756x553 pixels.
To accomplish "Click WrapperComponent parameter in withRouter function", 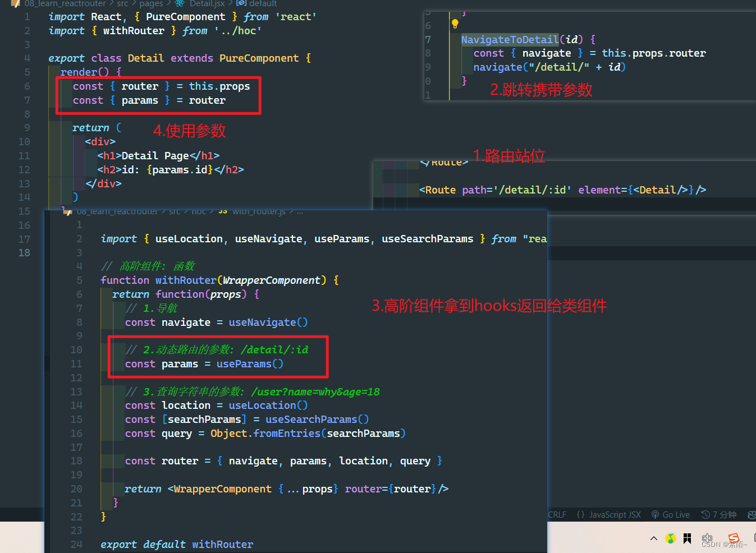I will 272,280.
